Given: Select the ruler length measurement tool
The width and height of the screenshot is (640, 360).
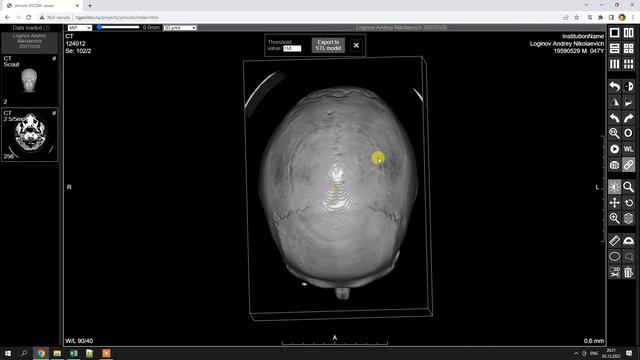Looking at the screenshot, I should click(x=614, y=240).
